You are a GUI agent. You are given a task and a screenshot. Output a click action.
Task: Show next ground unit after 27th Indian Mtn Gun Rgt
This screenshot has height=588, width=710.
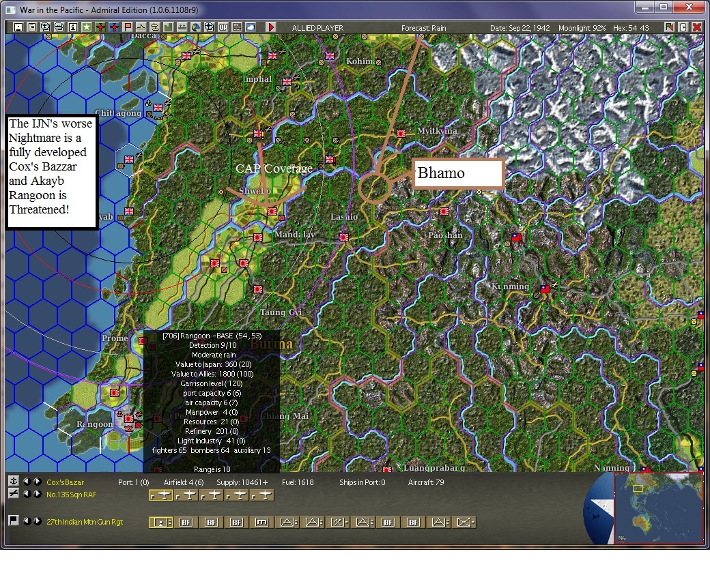pos(38,521)
